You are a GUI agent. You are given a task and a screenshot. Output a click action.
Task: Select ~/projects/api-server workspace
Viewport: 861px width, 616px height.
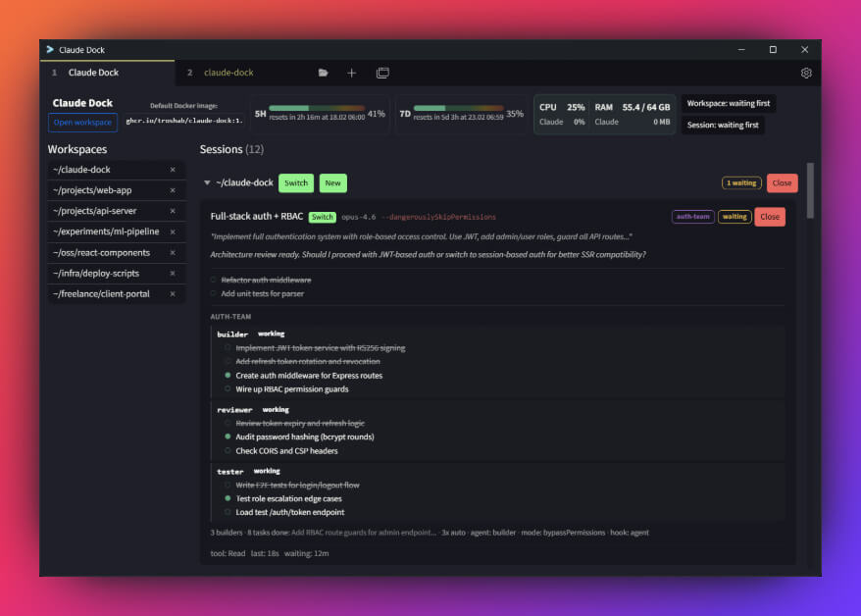[116, 211]
